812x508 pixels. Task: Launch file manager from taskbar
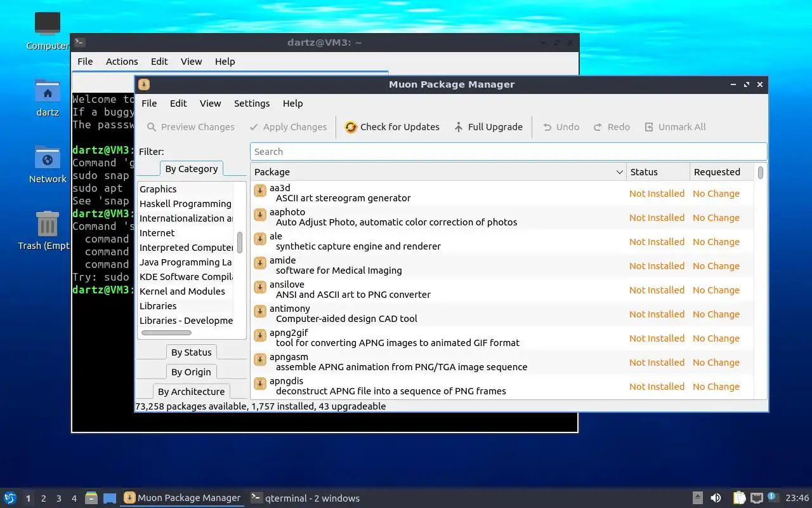[91, 498]
